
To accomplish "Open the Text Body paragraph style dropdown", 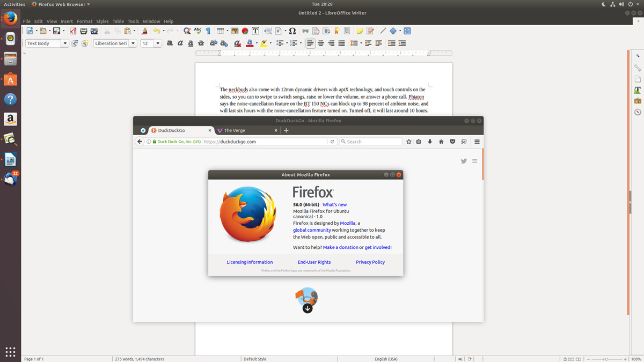I will 65,43.
